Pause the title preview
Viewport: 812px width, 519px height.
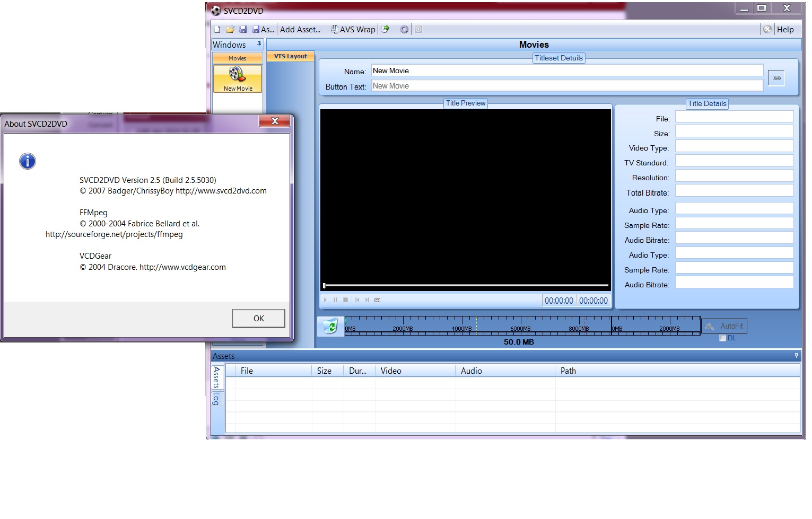(x=335, y=300)
